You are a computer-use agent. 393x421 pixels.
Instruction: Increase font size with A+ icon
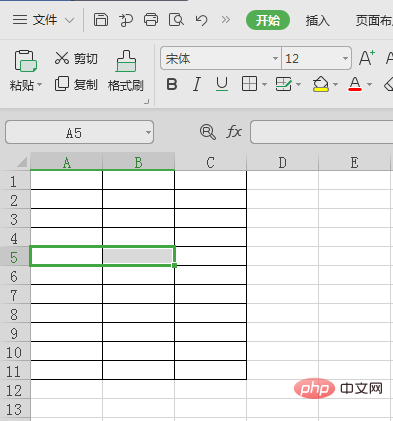pyautogui.click(x=366, y=58)
